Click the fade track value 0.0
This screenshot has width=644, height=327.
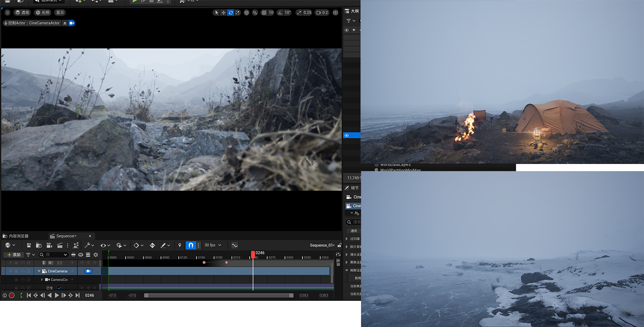(x=59, y=262)
